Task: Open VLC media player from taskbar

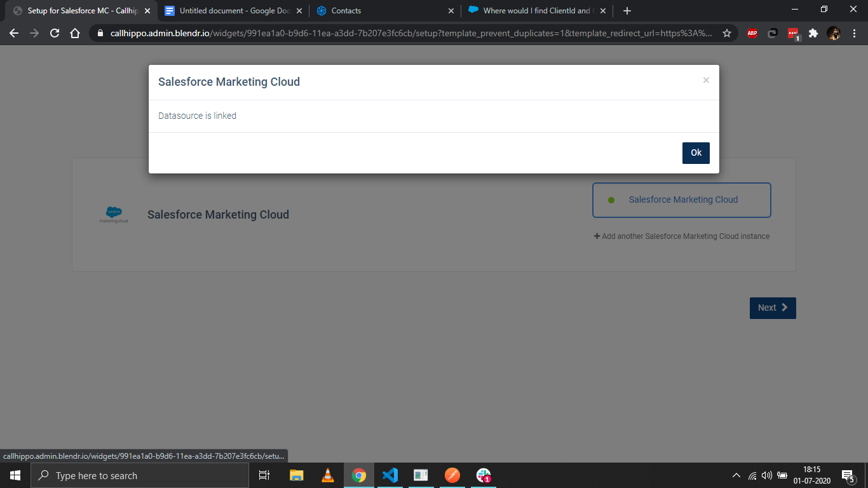Action: 328,475
